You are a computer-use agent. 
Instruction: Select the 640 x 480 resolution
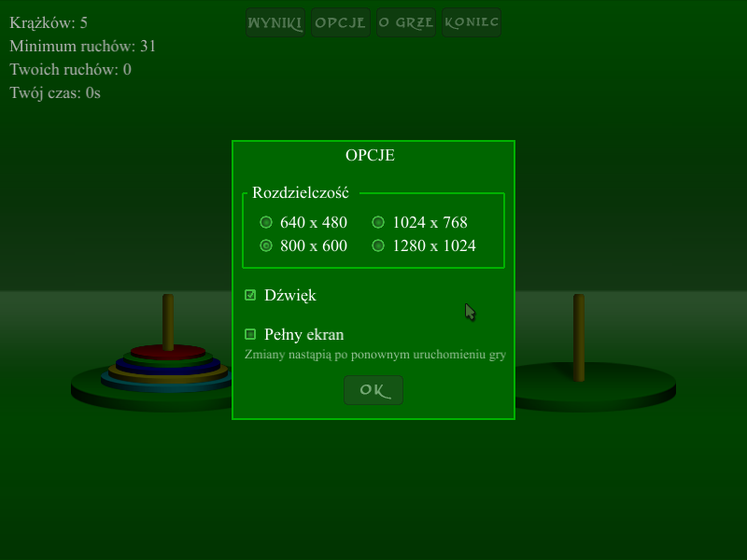[266, 222]
